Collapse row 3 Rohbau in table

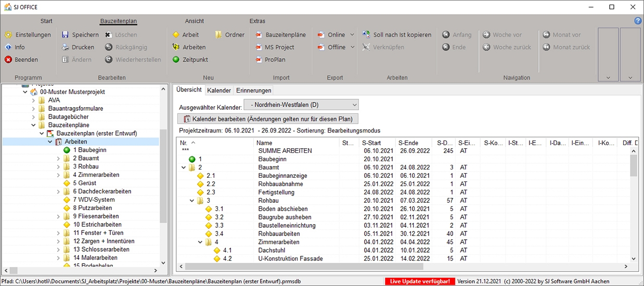click(x=192, y=201)
